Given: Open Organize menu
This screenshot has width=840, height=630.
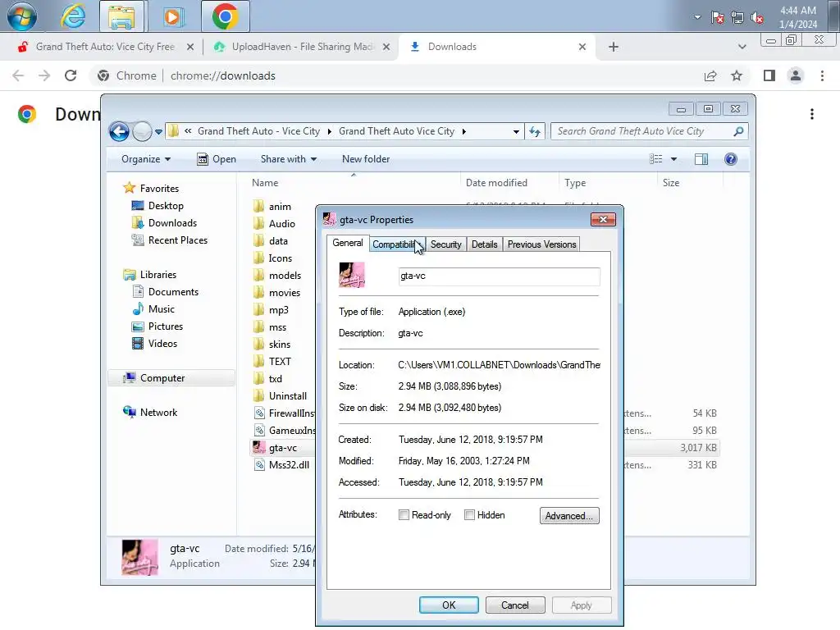Looking at the screenshot, I should [x=146, y=159].
